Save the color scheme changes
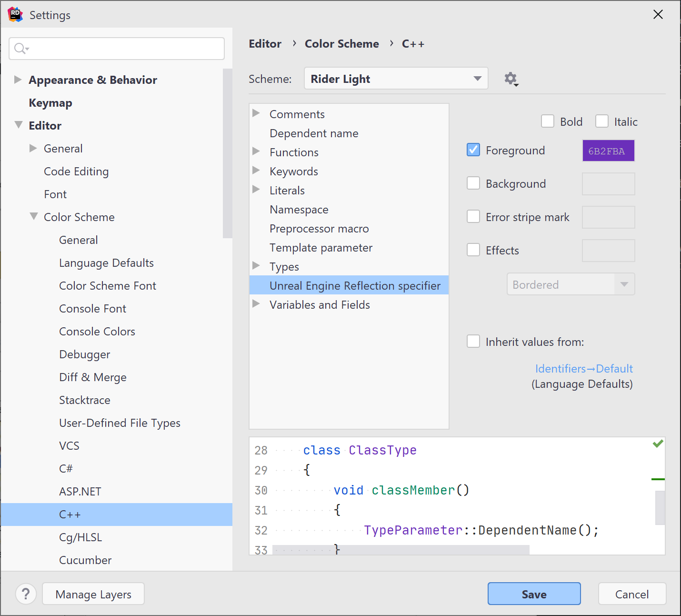681x616 pixels. (533, 594)
